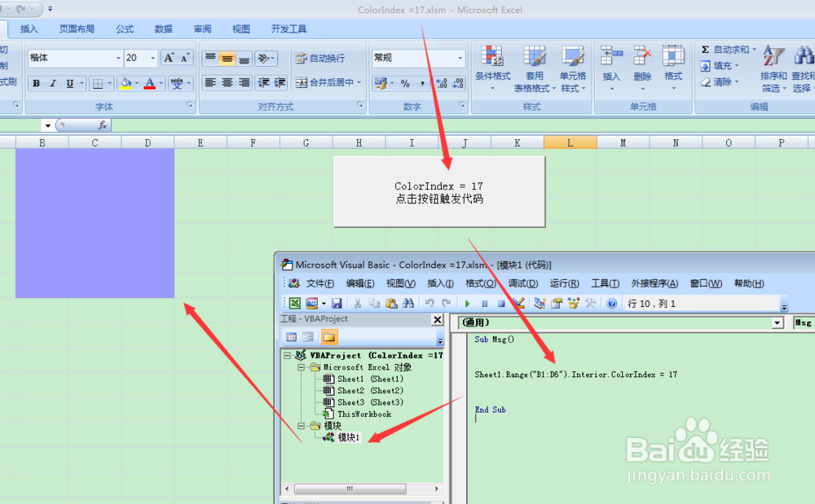Open the 调试(D) menu in Visual Basic

[523, 283]
